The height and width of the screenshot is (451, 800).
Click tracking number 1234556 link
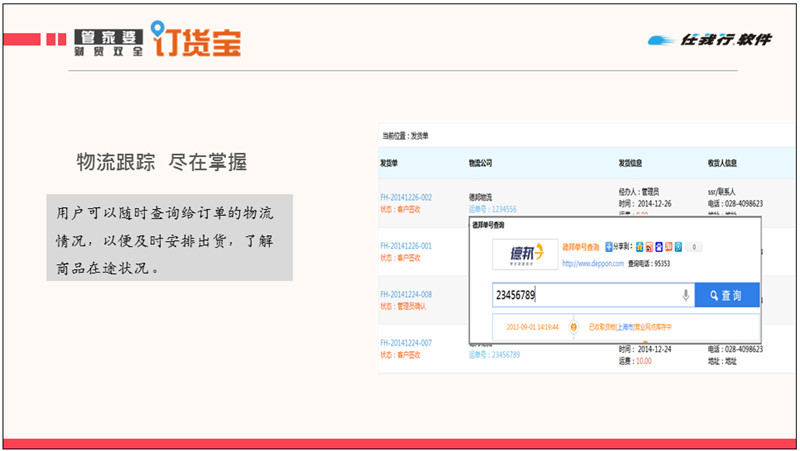(500, 209)
